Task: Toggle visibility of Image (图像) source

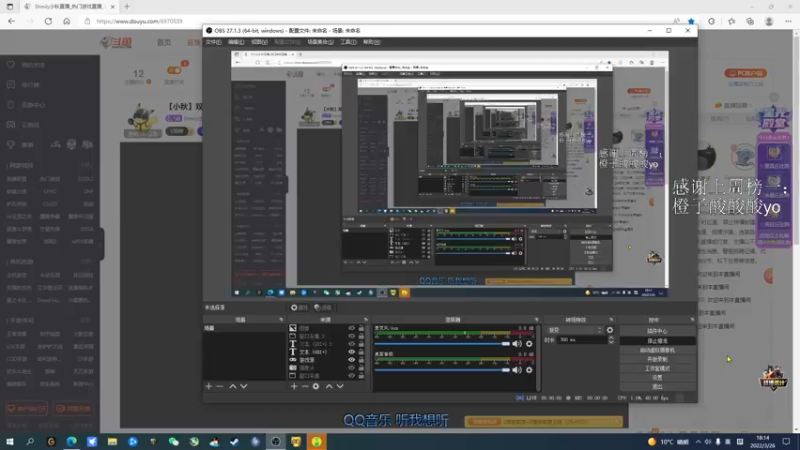Action: [352, 328]
